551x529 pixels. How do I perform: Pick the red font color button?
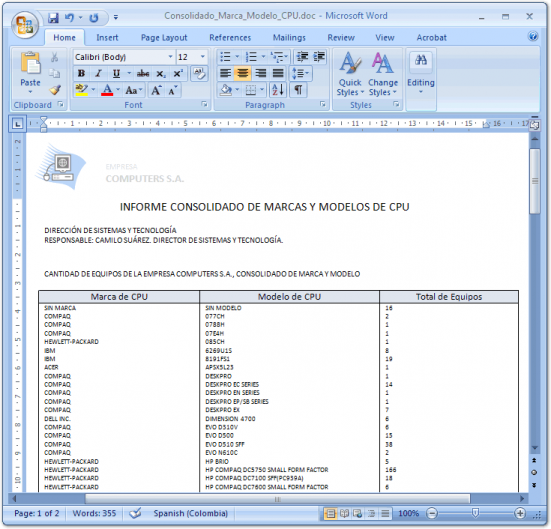click(107, 90)
